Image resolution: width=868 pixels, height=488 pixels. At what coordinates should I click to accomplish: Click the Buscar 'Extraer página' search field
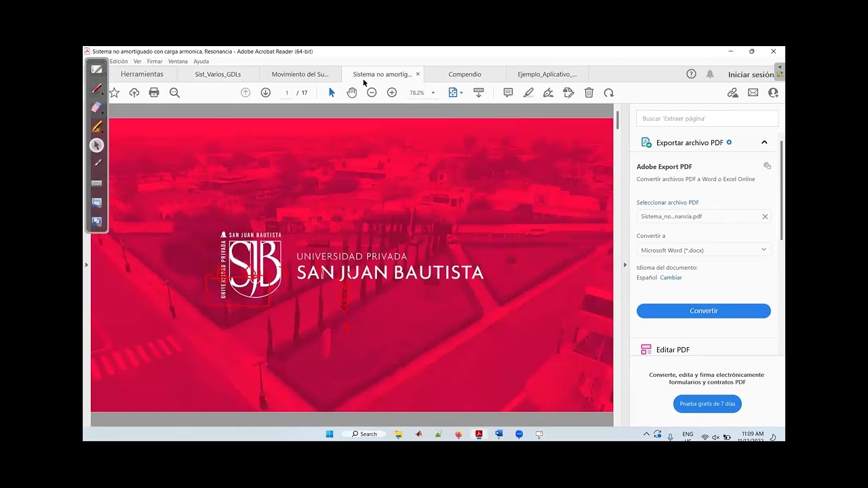pyautogui.click(x=707, y=119)
